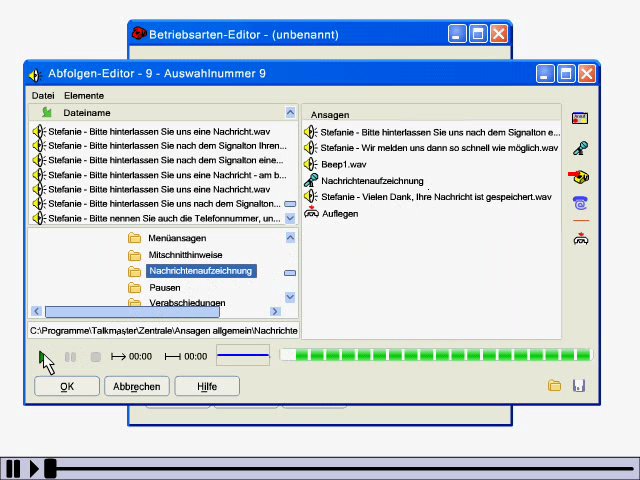Click the yellow phone with red arrow icon
640x480 pixels.
click(579, 177)
